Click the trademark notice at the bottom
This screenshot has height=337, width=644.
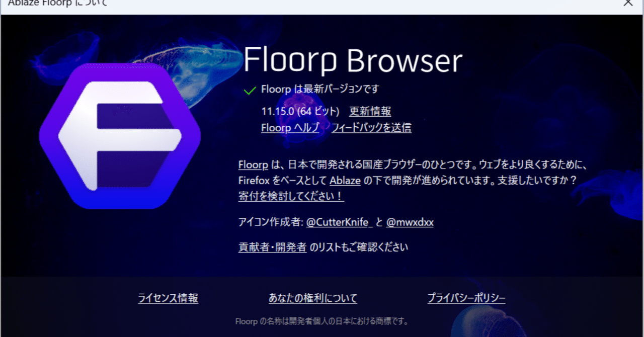pyautogui.click(x=322, y=321)
